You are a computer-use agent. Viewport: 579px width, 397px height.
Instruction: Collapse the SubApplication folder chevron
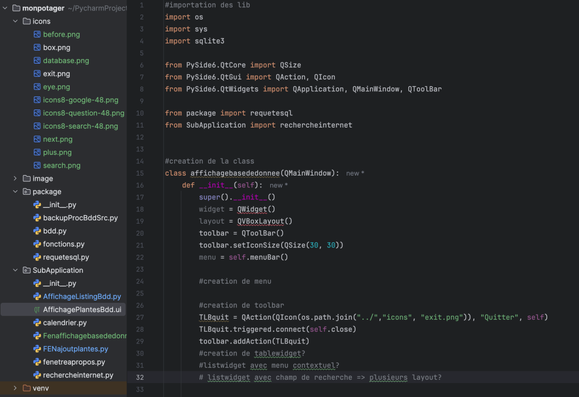pos(15,270)
